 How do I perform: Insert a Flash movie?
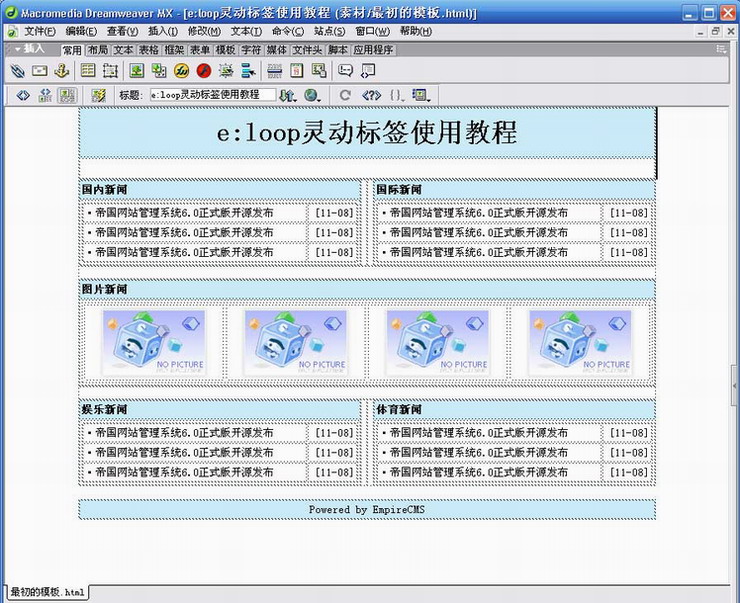tap(204, 70)
